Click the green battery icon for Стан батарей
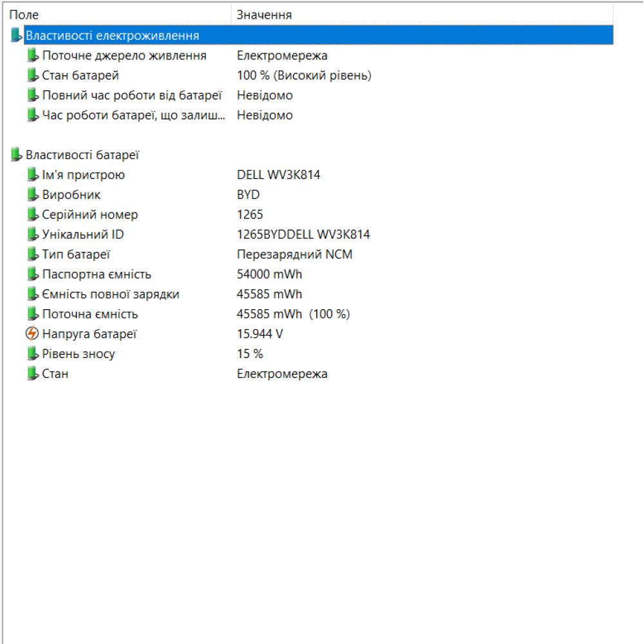 click(x=33, y=75)
